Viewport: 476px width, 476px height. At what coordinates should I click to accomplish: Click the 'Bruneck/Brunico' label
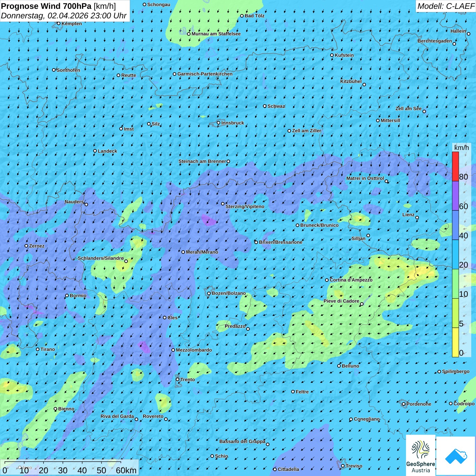click(319, 225)
